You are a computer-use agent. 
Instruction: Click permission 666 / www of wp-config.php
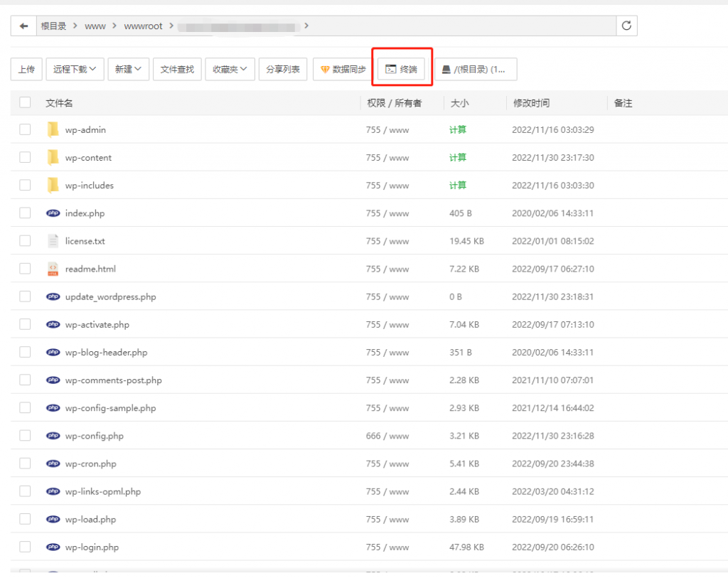click(x=387, y=436)
